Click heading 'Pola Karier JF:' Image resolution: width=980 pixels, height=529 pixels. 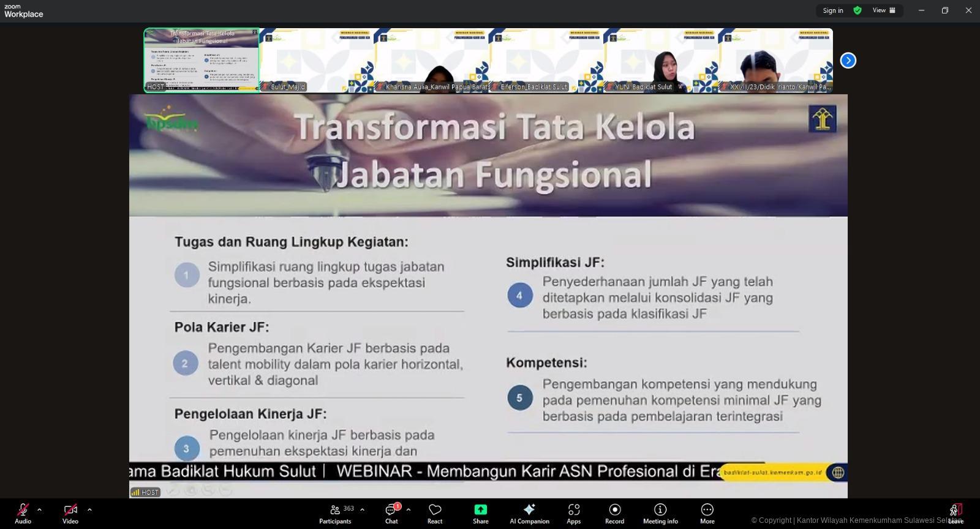tap(222, 327)
